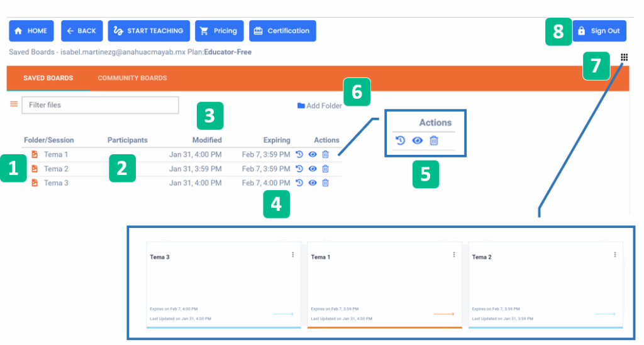
Task: Click the restore history icon for Tema 1
Action: point(299,154)
